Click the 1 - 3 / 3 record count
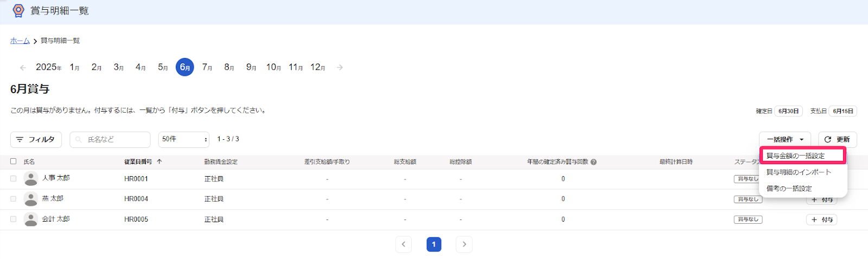Viewport: 868px width, 259px height. click(228, 139)
